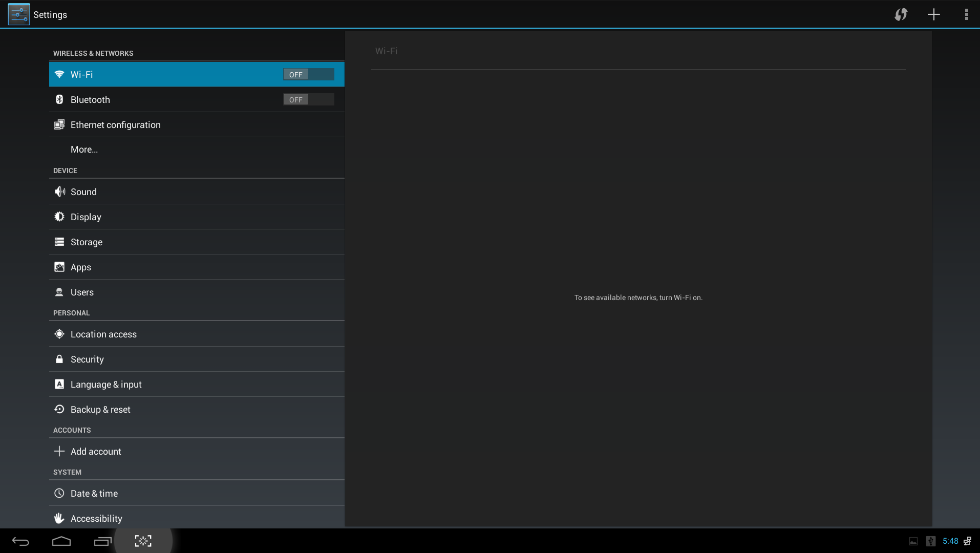The width and height of the screenshot is (980, 553).
Task: Tap the Back navigation button
Action: point(20,541)
